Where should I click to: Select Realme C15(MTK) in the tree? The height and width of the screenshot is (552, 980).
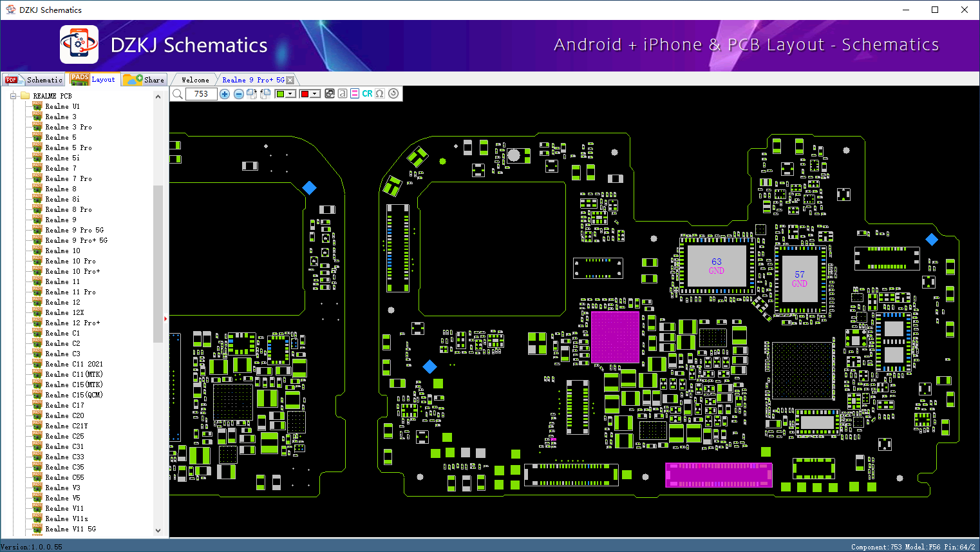(74, 385)
